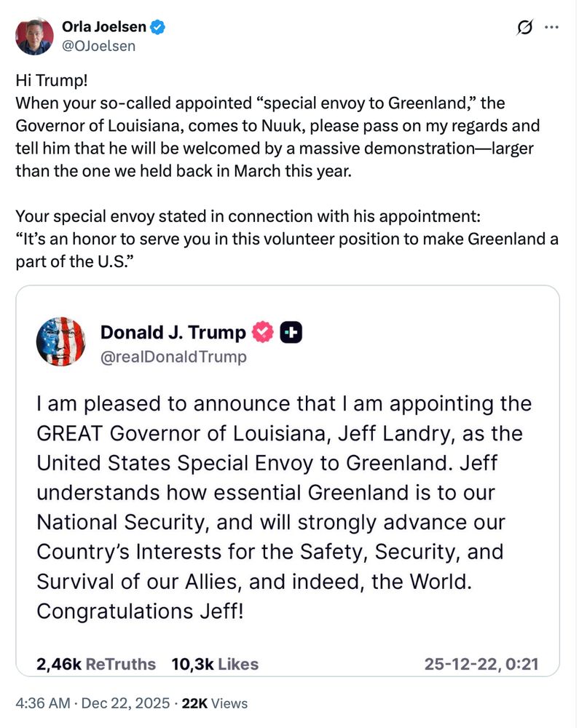Click the quoted envoy statement paragraph
Image resolution: width=579 pixels, height=728 pixels.
point(287,239)
